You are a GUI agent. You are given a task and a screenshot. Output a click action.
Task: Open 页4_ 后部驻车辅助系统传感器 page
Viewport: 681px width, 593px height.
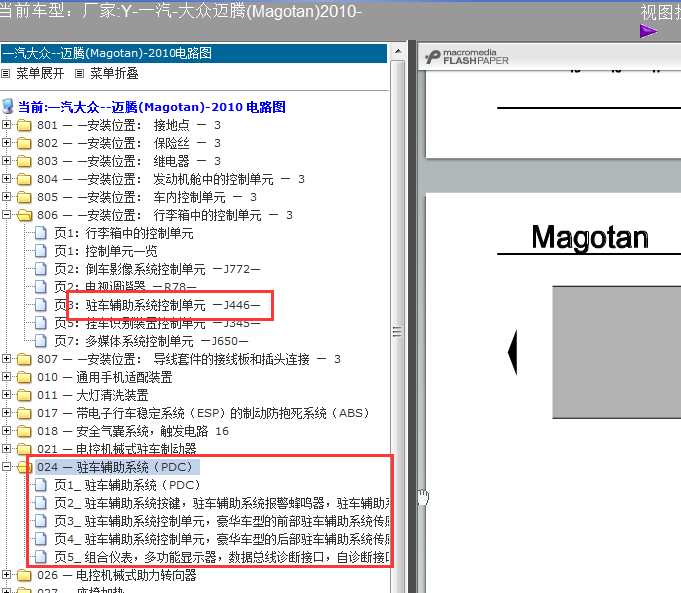coord(221,539)
